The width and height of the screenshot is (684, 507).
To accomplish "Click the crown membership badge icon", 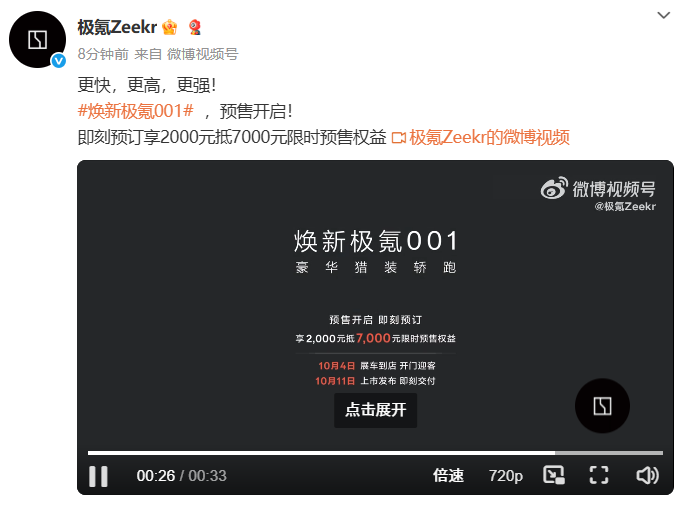I will [170, 27].
